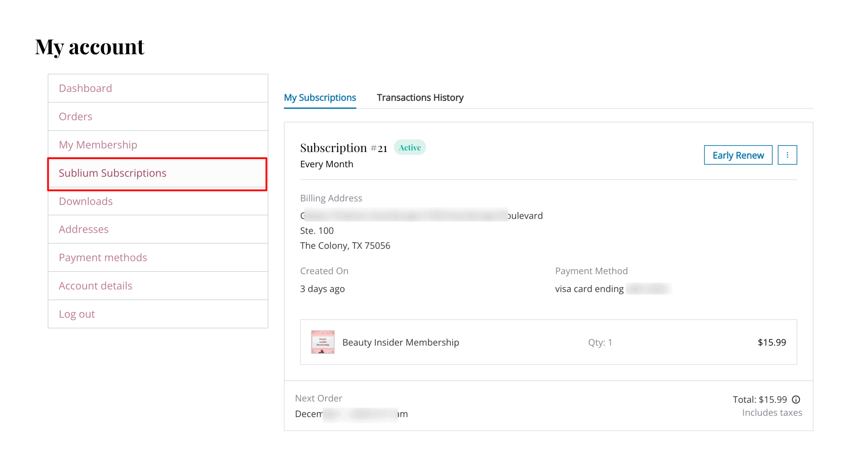Screen dimensions: 868x471
Task: Open the three-dot subscription options menu
Action: pos(787,155)
